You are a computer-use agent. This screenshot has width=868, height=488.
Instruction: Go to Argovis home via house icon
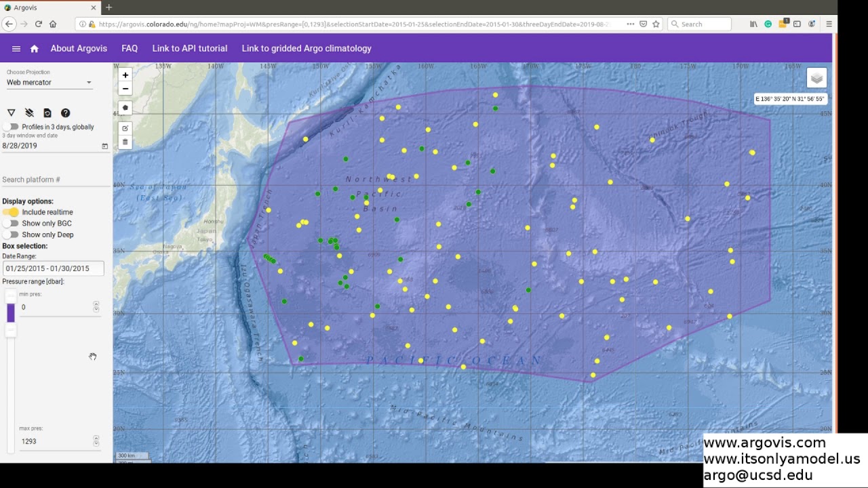tap(35, 49)
